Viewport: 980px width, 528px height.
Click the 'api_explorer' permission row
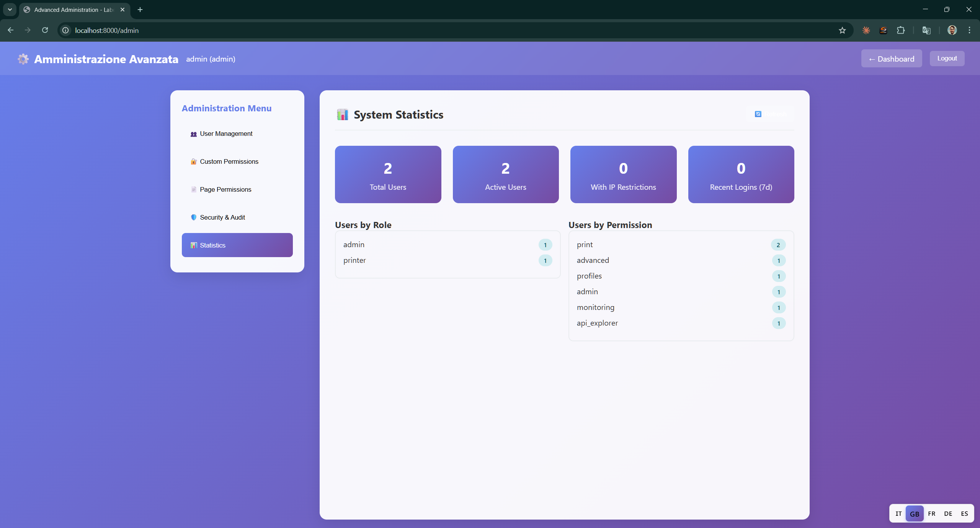point(681,323)
